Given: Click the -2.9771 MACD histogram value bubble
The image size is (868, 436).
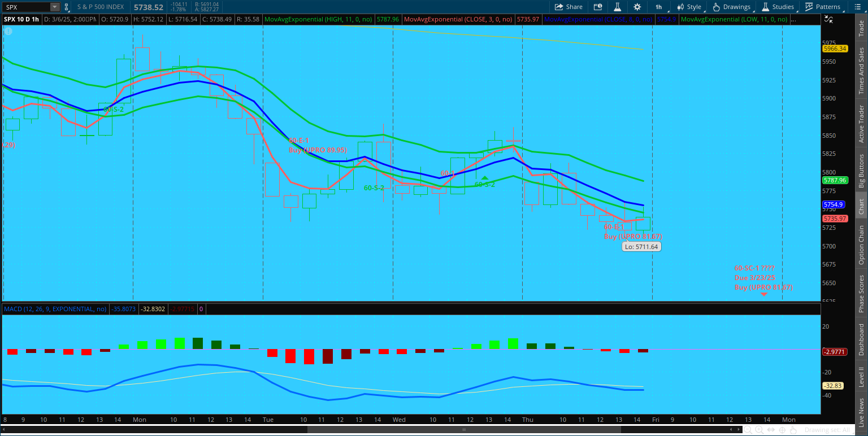Looking at the screenshot, I should click(x=835, y=352).
